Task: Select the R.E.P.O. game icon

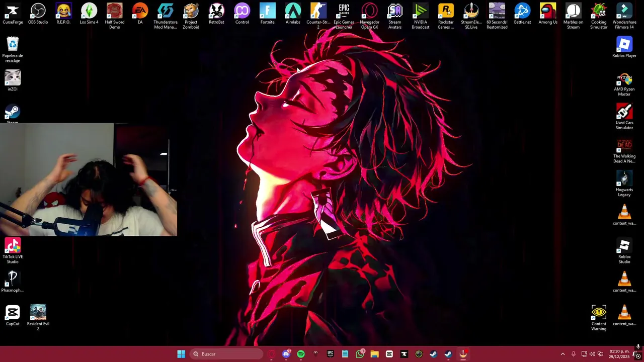Action: pos(63,14)
